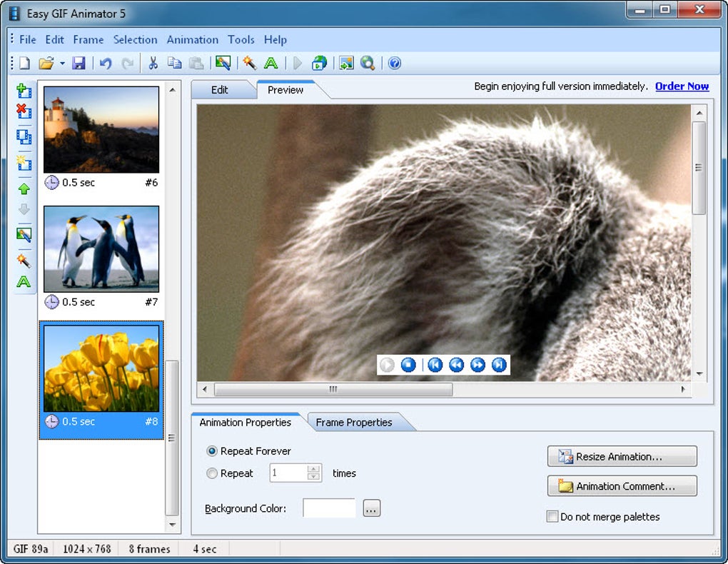728x564 pixels.
Task: Enable Do not merge palettes checkbox
Action: click(552, 517)
